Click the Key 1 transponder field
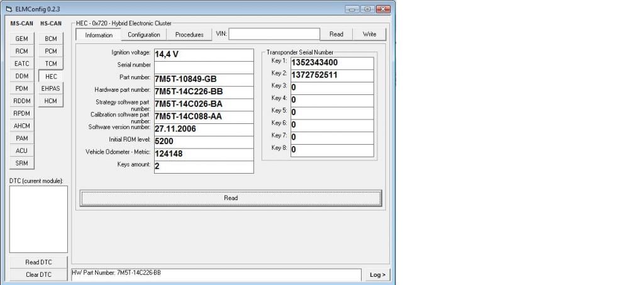The width and height of the screenshot is (644, 285). click(331, 63)
